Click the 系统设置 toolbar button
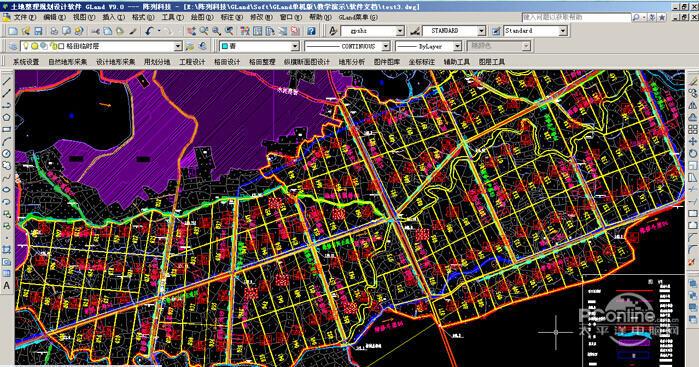 coord(26,62)
